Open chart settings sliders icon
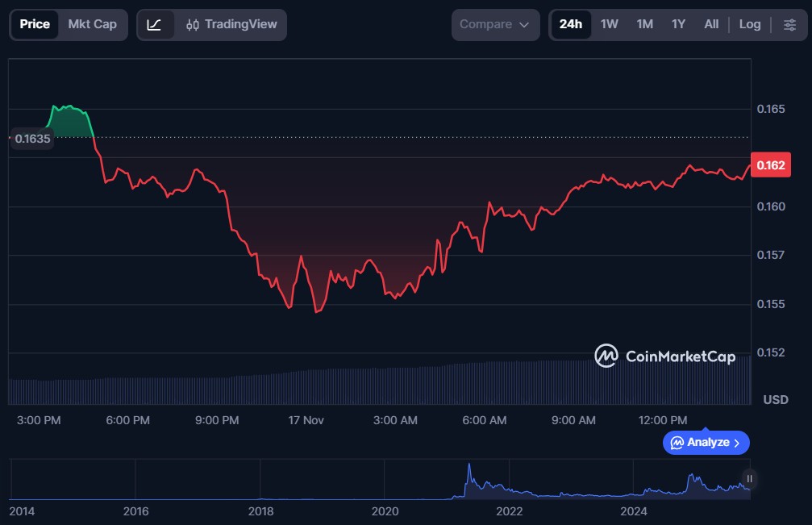Screen dimensions: 812x525 point(789,25)
